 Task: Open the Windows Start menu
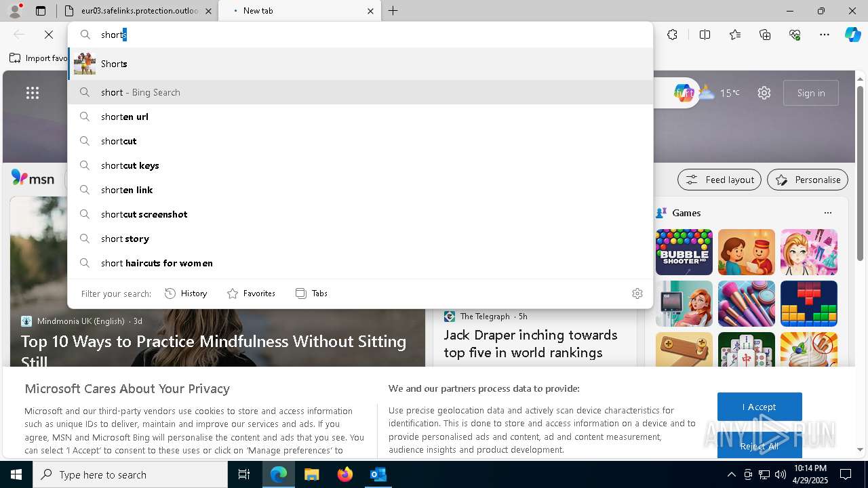click(x=16, y=474)
